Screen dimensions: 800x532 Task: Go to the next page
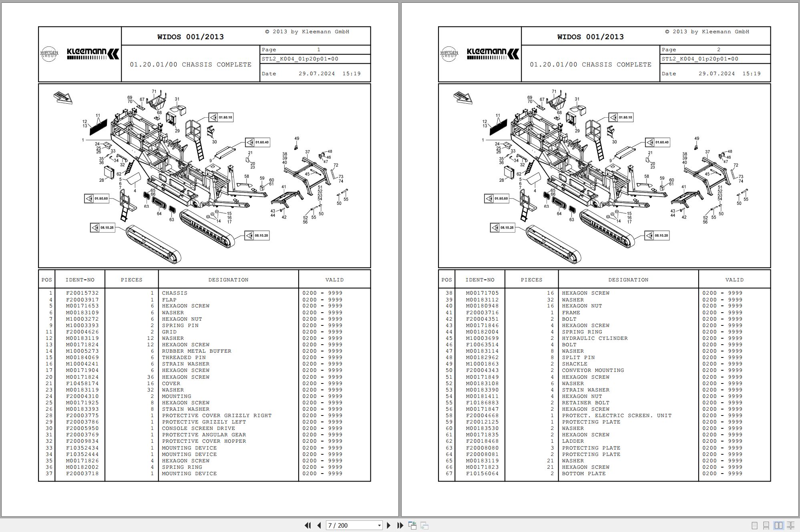[388, 525]
